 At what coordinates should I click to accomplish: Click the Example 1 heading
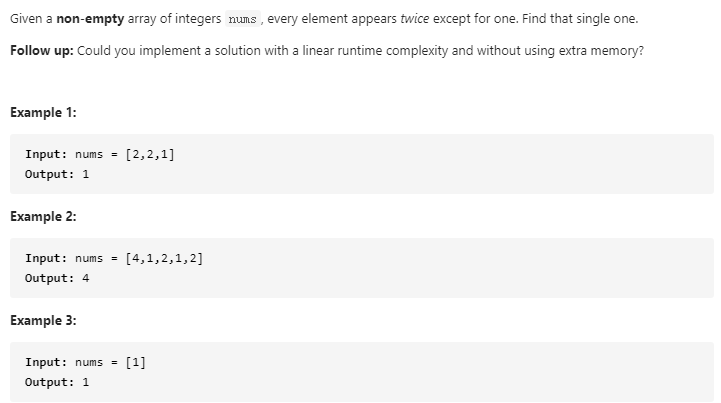point(43,112)
